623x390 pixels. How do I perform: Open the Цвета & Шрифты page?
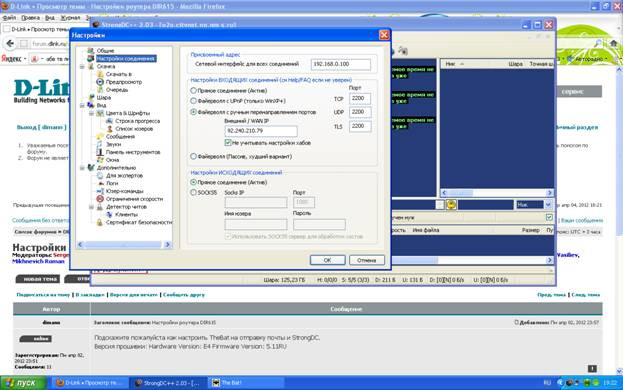pyautogui.click(x=128, y=113)
